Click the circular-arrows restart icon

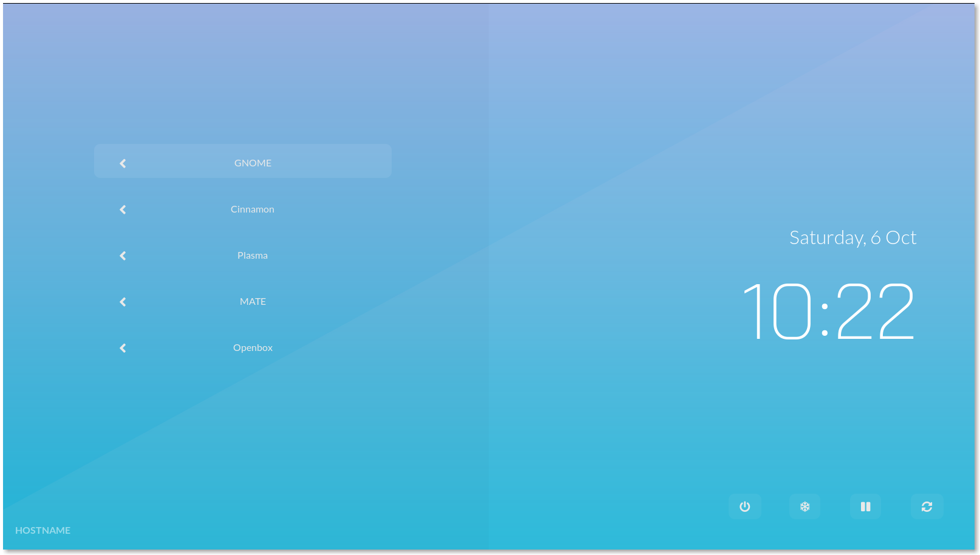click(x=927, y=506)
